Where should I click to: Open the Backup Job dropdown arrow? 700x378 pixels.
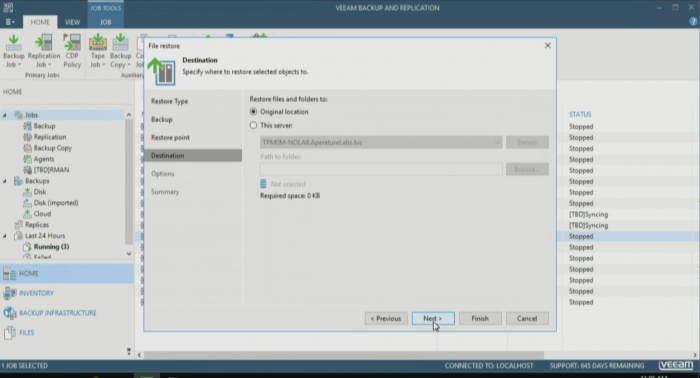pos(19,65)
